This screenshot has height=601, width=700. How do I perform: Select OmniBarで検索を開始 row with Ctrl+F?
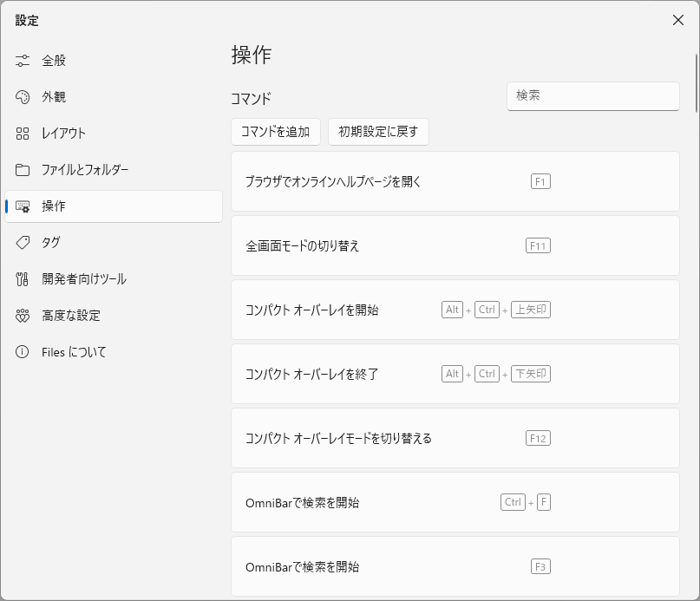455,502
